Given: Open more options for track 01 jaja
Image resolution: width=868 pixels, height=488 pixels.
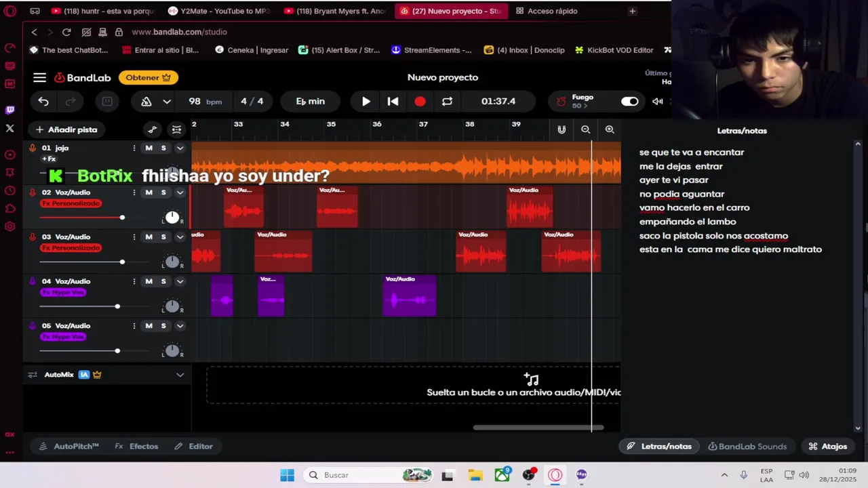Looking at the screenshot, I should point(134,148).
